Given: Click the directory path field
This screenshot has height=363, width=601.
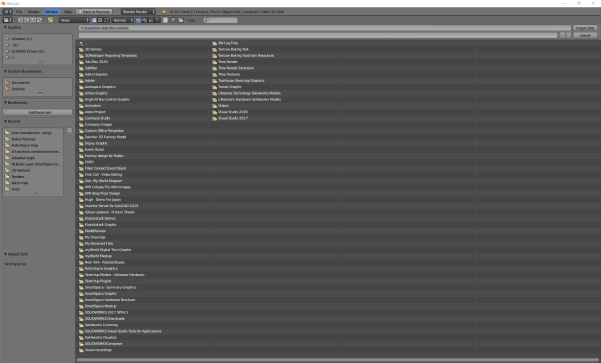Looking at the screenshot, I should [325, 28].
